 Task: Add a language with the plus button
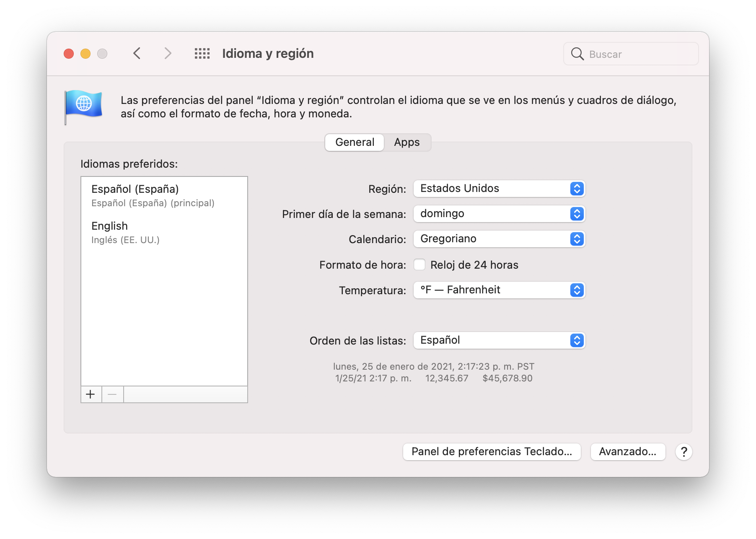(x=91, y=394)
